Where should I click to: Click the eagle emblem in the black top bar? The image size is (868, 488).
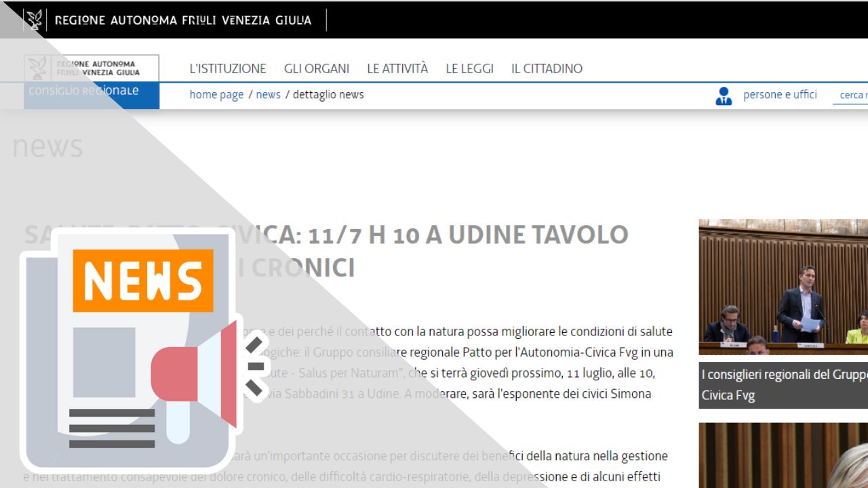(34, 20)
